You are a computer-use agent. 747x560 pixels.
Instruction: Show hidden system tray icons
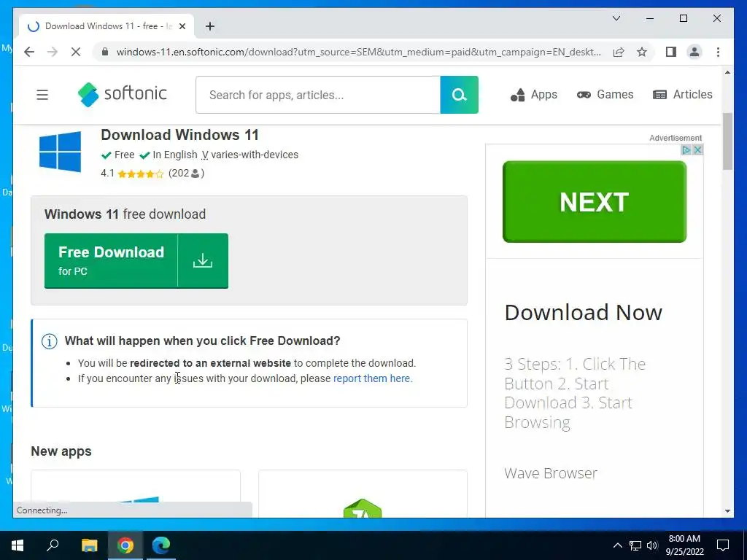617,545
